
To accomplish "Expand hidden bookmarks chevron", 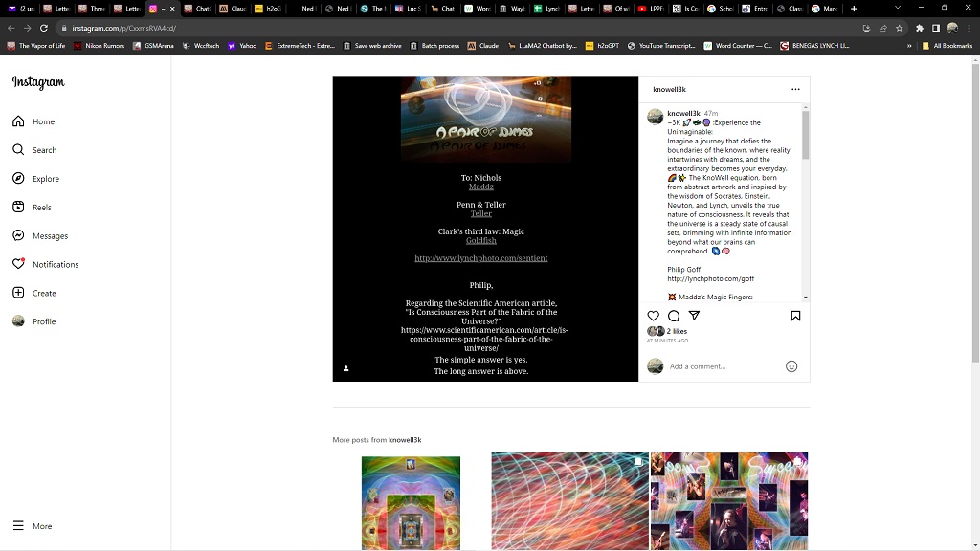I will (x=909, y=46).
